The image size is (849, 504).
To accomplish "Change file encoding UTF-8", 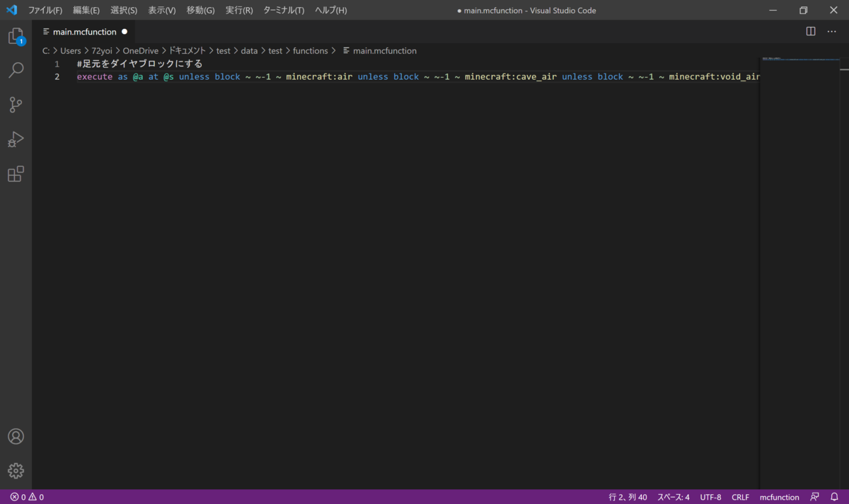I will [x=711, y=497].
